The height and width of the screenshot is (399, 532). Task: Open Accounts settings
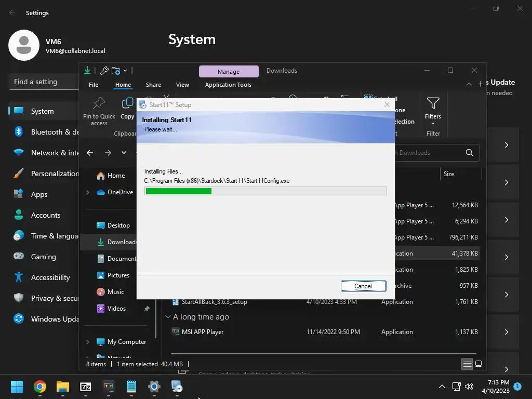pos(44,215)
